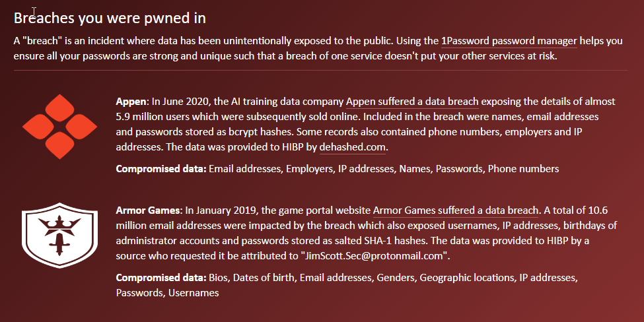Open "Armor Games suffered a data breach" link

click(456, 210)
